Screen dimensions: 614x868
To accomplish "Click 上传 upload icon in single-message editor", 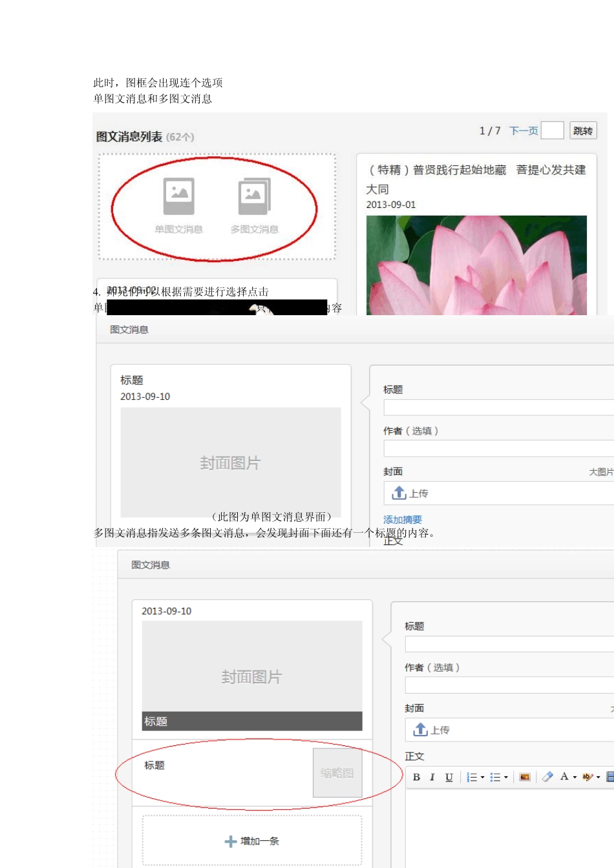I will click(399, 493).
